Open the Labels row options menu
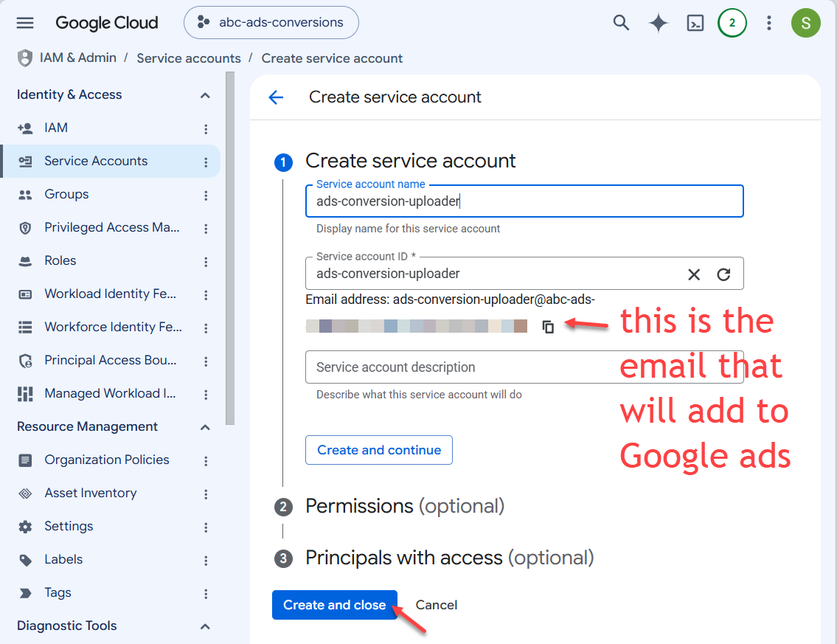 click(206, 561)
